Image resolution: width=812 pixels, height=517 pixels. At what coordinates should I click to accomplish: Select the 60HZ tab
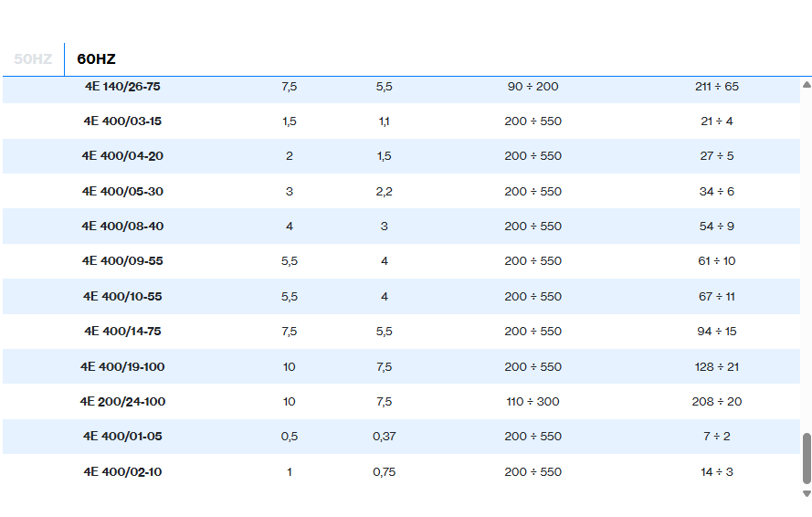click(x=96, y=59)
